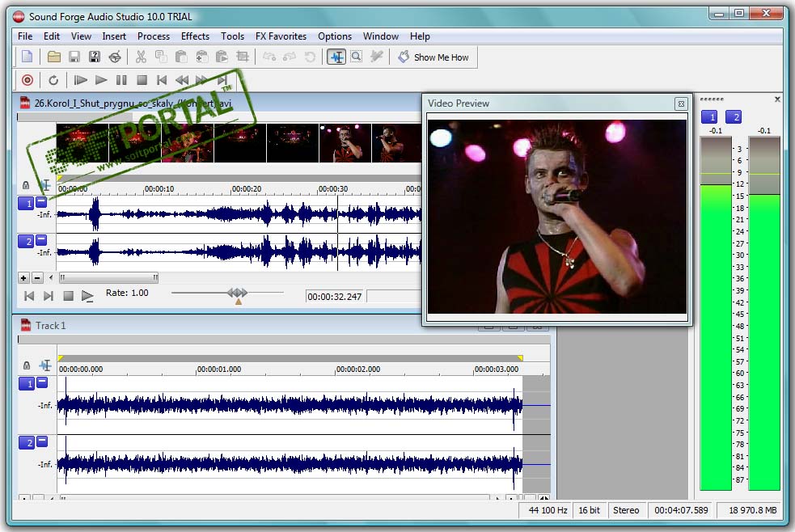Click Rewind in main transport bar
Viewport: 795px width, 532px height.
pyautogui.click(x=181, y=80)
